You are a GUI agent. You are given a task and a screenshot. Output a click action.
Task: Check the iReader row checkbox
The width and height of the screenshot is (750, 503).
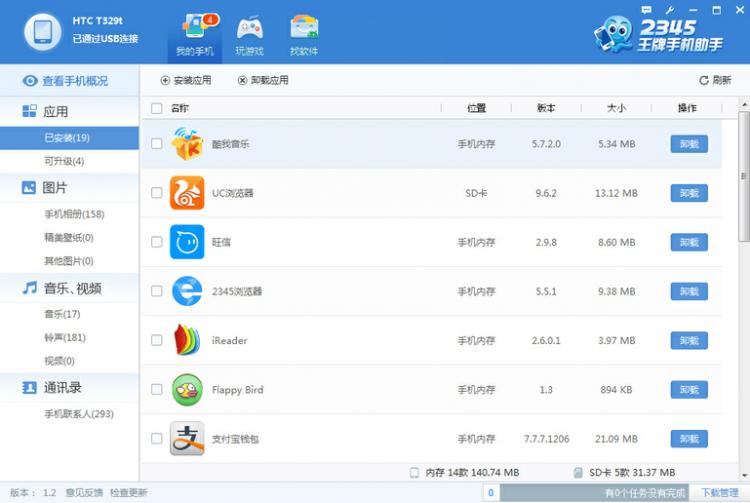[156, 340]
